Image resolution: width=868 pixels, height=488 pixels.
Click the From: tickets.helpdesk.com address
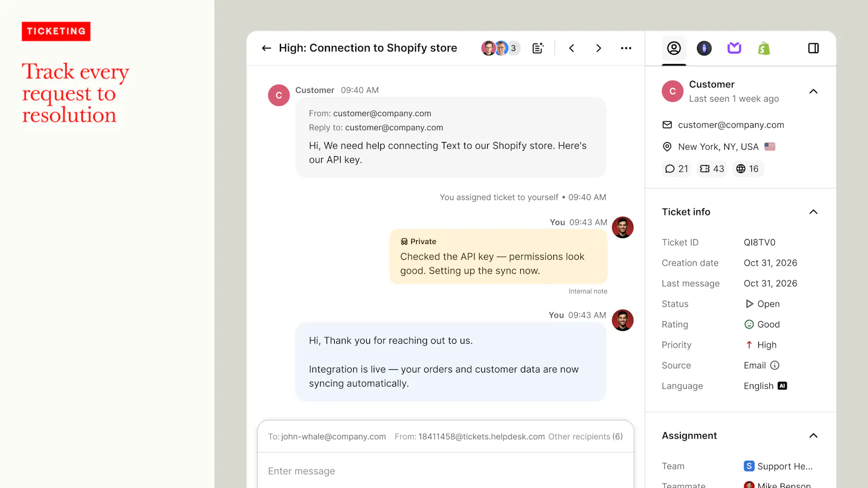pos(470,436)
